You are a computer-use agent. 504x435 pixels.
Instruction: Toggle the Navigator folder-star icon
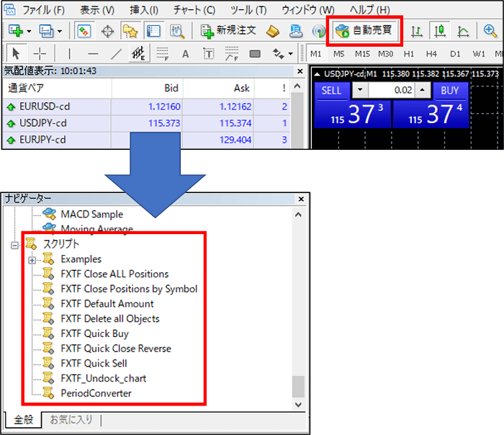point(130,31)
